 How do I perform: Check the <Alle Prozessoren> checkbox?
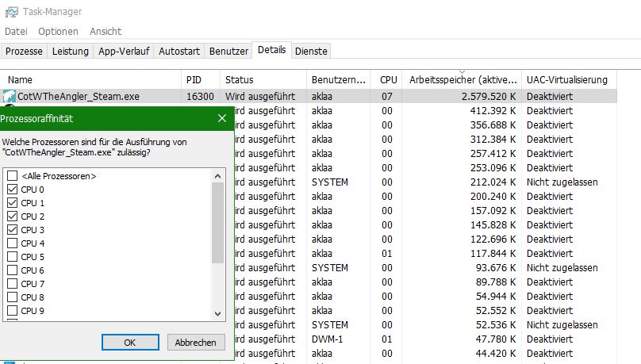12,176
